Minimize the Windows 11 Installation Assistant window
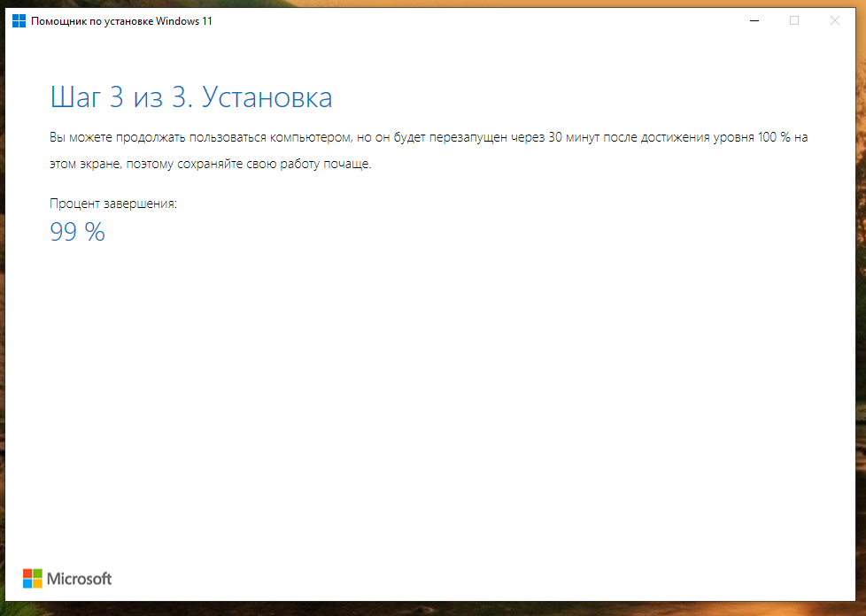 tap(754, 21)
